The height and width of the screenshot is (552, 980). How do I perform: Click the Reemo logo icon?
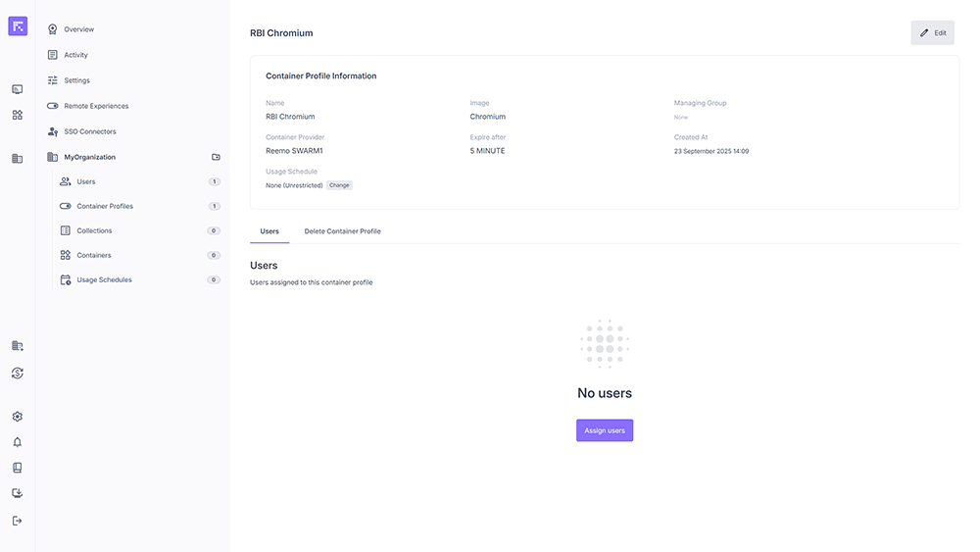click(x=18, y=26)
